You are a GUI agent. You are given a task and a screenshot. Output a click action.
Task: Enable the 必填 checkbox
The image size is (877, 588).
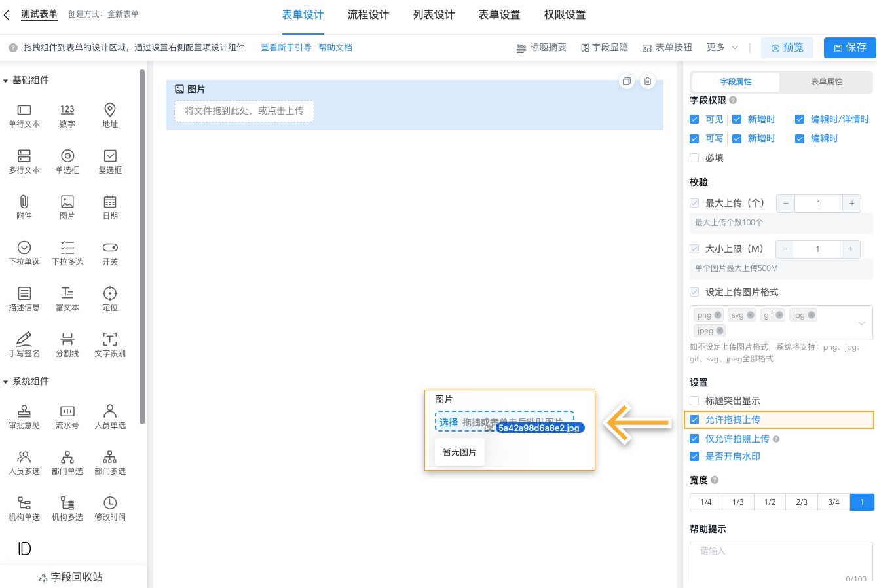(x=694, y=157)
